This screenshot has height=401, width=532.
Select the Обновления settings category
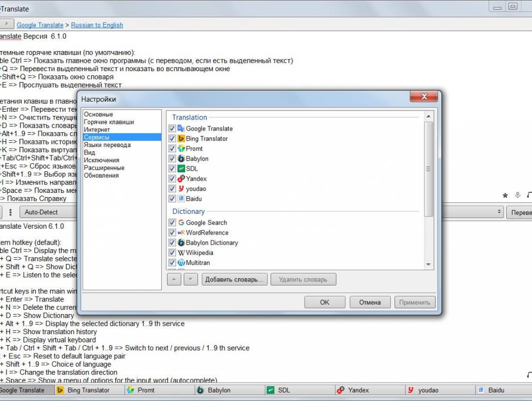point(122,175)
